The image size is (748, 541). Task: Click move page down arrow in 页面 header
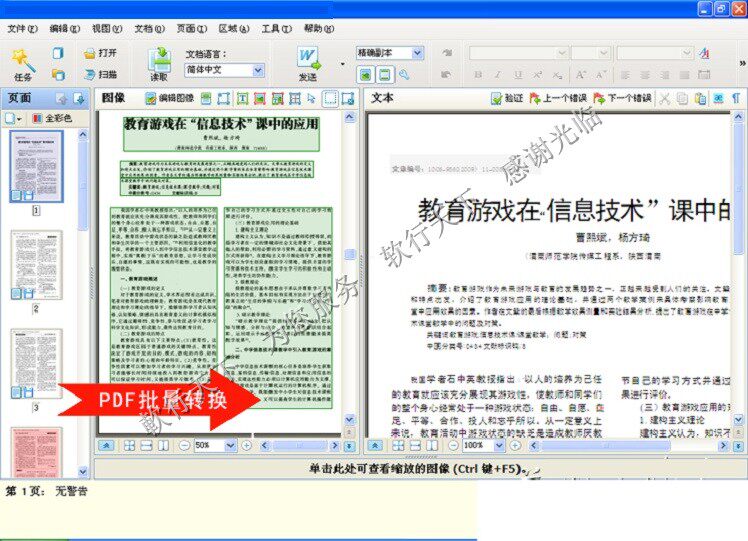click(x=79, y=99)
